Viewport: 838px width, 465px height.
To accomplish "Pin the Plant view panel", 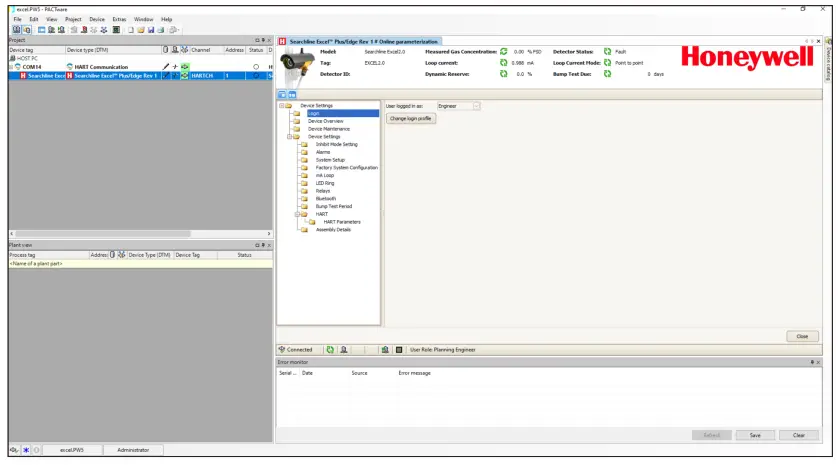I will point(263,245).
